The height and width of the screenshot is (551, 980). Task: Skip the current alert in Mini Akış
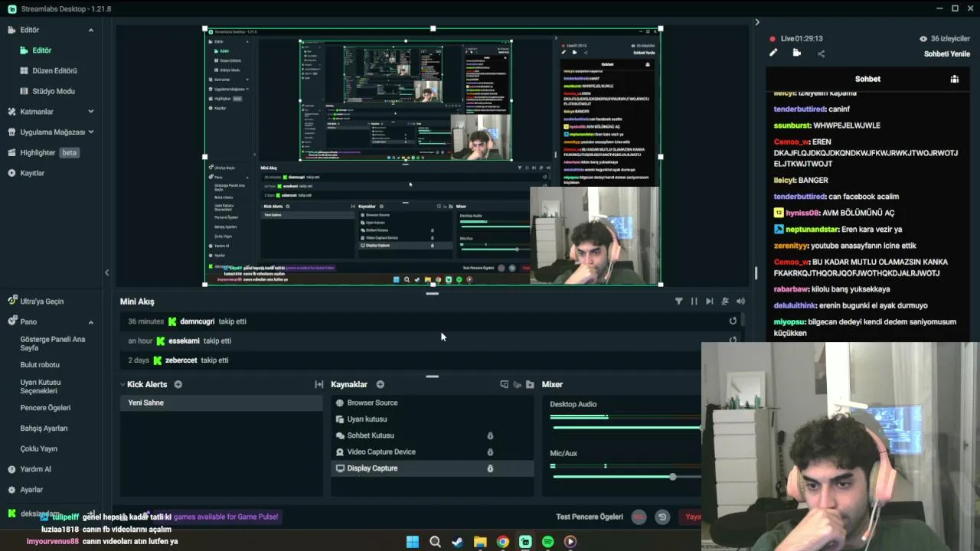[x=709, y=302]
